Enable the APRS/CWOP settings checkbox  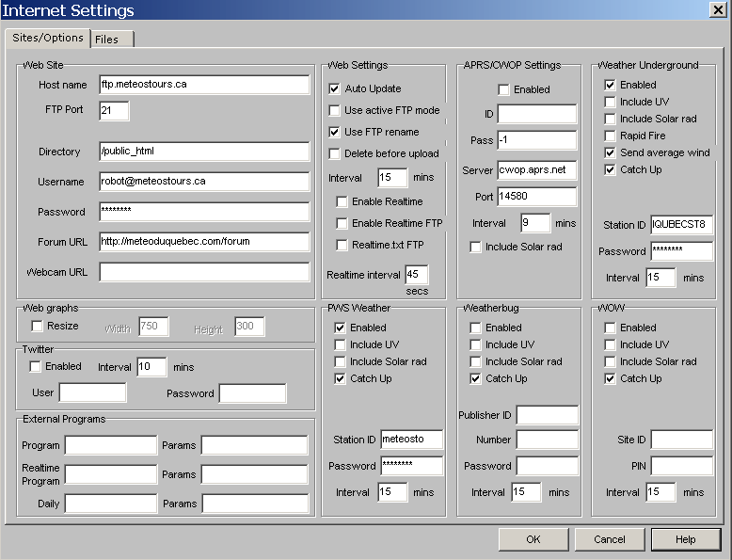[x=503, y=89]
